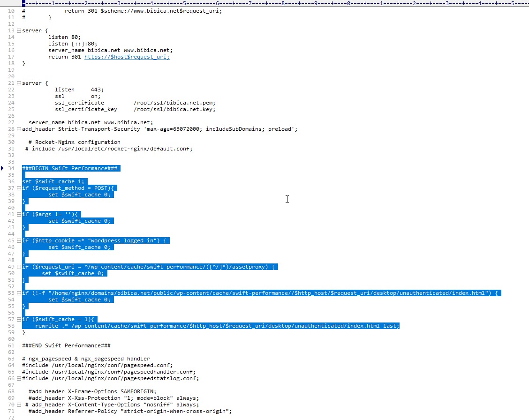Collapse fold marker at line 70 X-Content-Type-Options
The height and width of the screenshot is (420, 529).
click(19, 405)
